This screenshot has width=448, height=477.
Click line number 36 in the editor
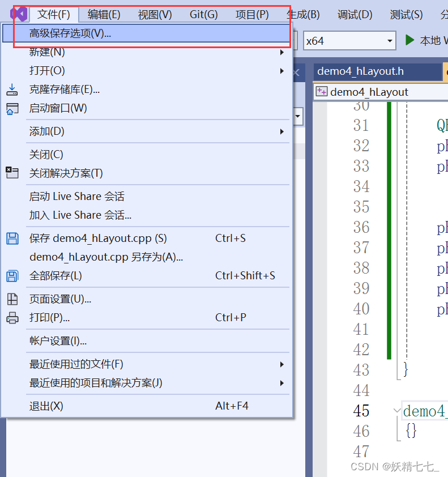361,227
